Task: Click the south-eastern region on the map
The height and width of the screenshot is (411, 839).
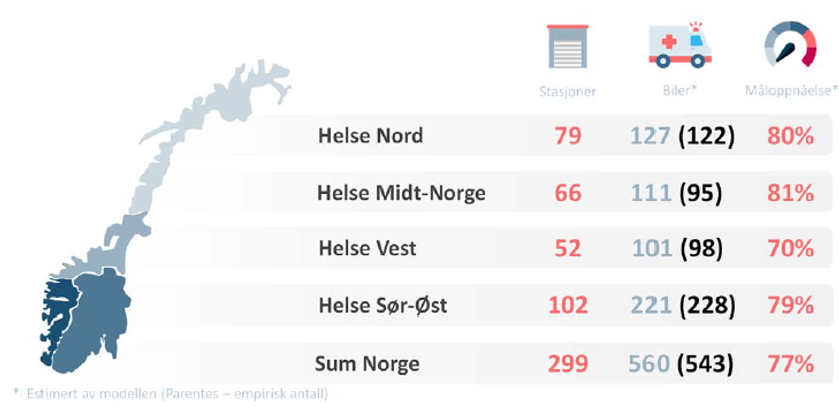Action: (98, 320)
